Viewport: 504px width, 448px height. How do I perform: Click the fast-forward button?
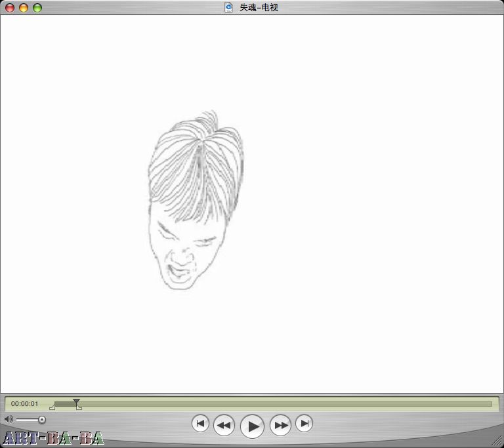click(x=281, y=425)
